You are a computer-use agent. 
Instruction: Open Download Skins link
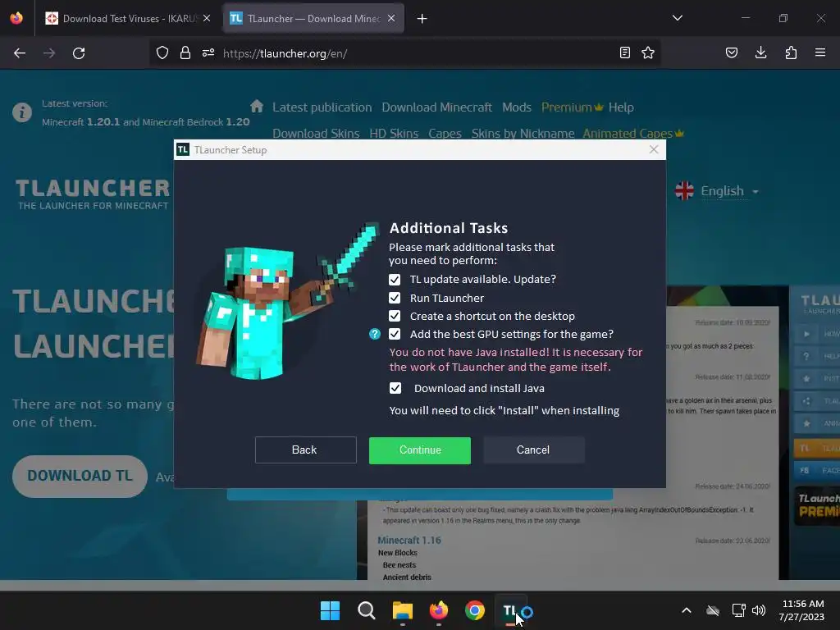316,134
